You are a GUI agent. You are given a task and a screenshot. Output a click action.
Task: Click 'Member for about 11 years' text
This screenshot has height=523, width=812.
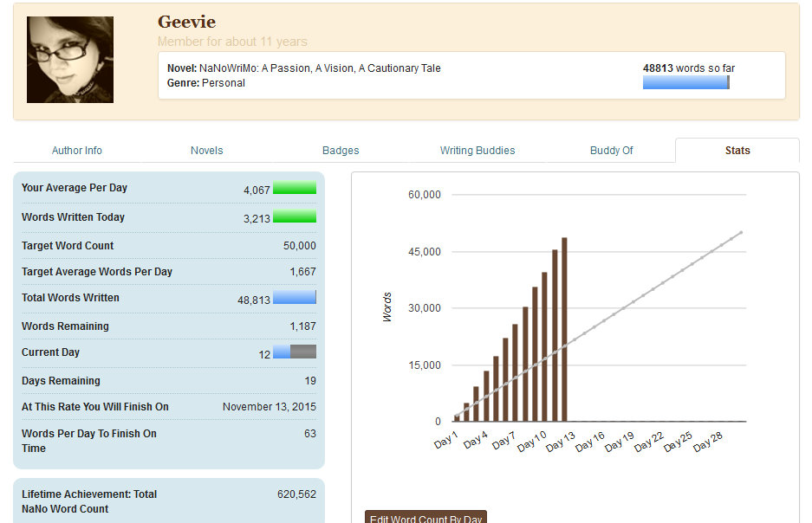click(x=232, y=42)
